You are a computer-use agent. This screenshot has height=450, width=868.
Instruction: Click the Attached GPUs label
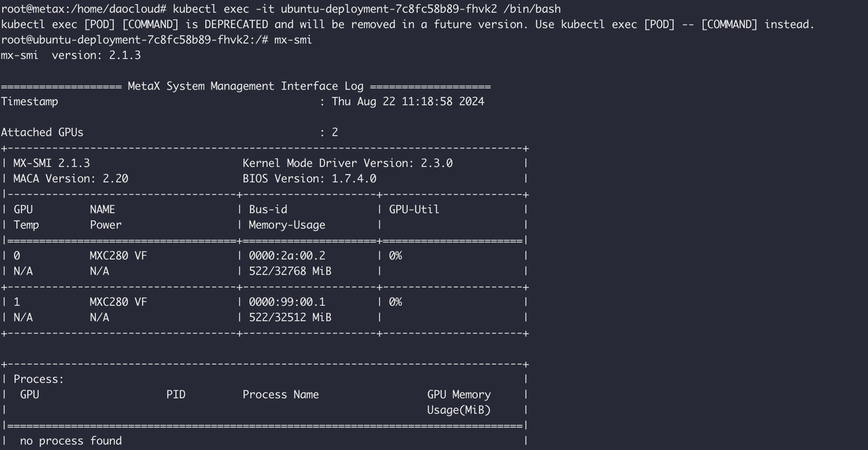[x=42, y=132]
